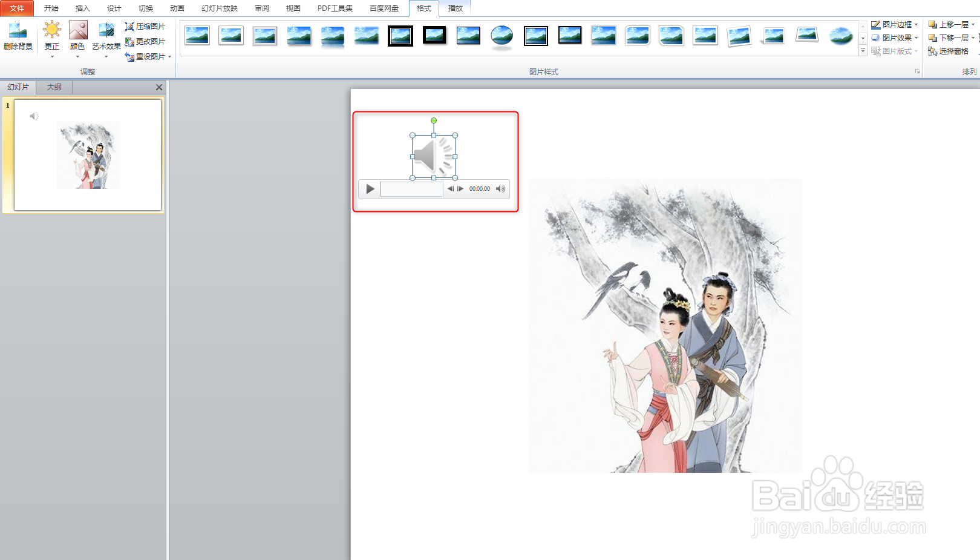Image resolution: width=980 pixels, height=560 pixels.
Task: Apply the eighteenth picture style thumbnail
Action: coord(773,36)
